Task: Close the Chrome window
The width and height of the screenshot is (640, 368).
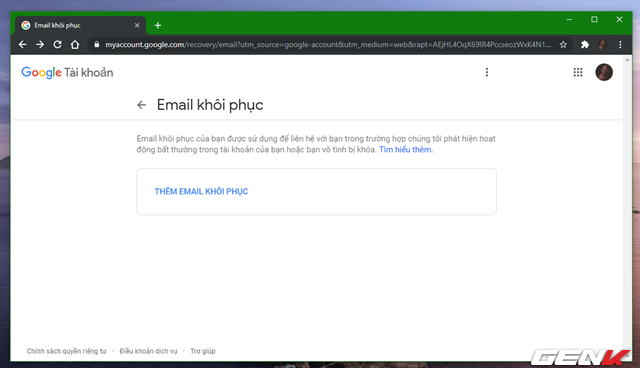Action: [619, 20]
